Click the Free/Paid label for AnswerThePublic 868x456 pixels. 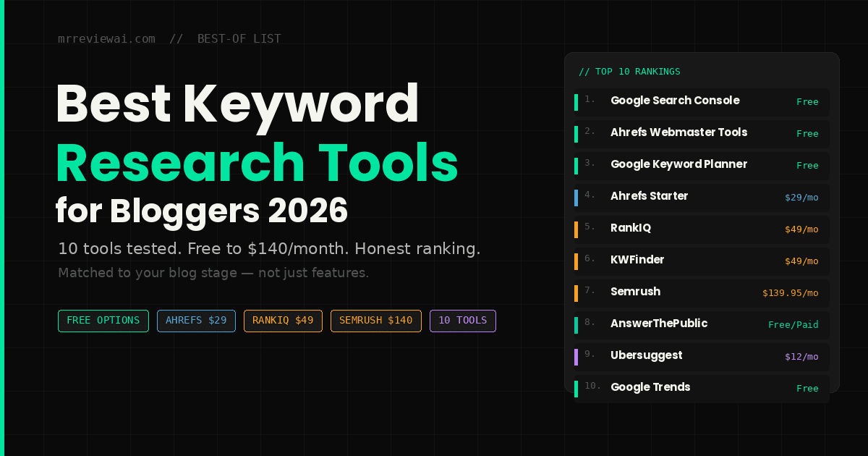(x=793, y=324)
